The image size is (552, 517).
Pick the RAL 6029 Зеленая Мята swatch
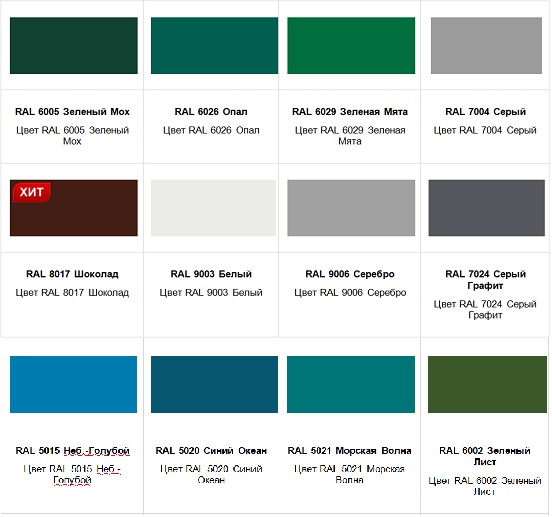coord(352,46)
